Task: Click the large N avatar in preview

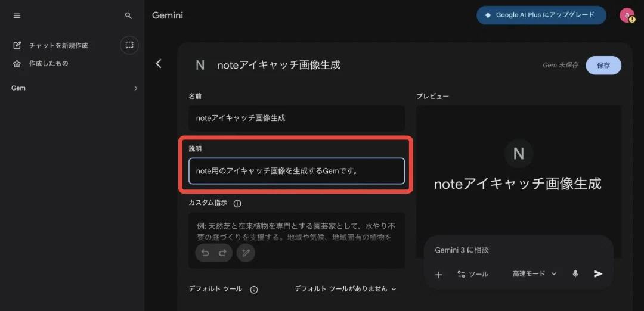Action: tap(518, 154)
